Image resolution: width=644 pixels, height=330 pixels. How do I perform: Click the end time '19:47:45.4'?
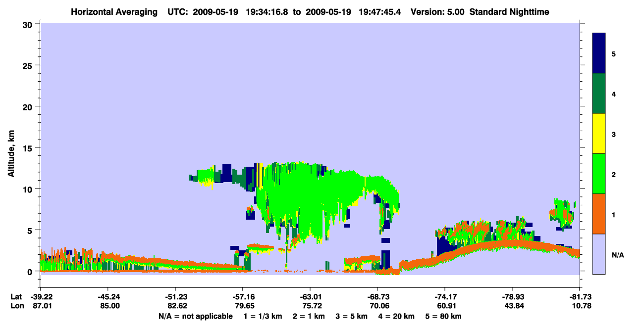point(381,11)
